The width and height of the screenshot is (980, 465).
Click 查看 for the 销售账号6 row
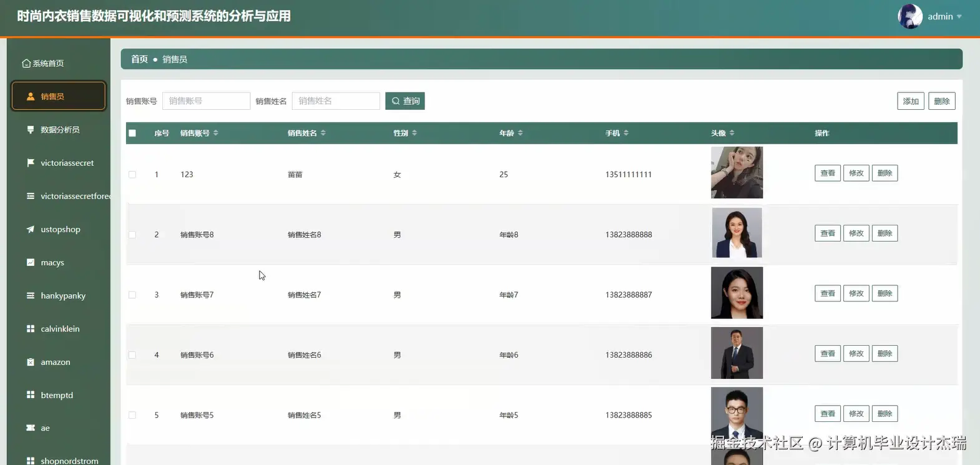[828, 353]
